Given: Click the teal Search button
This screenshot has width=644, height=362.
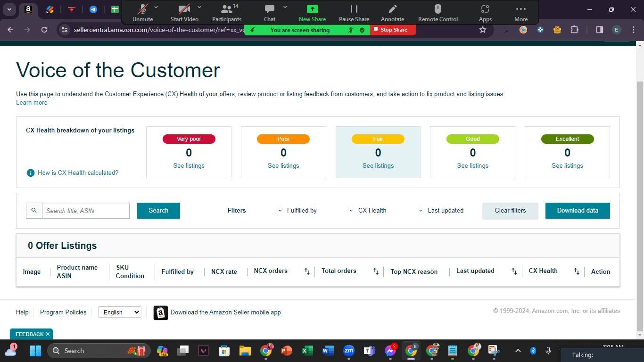Looking at the screenshot, I should click(x=158, y=211).
